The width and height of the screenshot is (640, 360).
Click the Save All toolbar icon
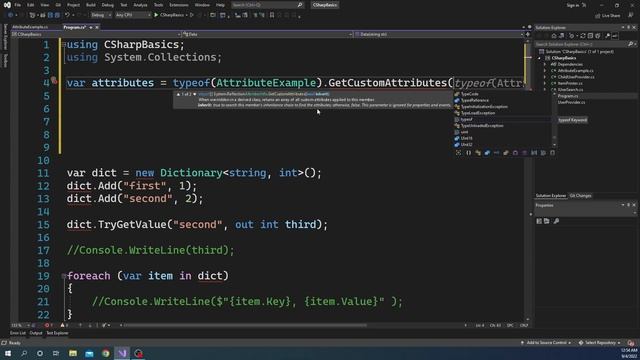click(x=57, y=15)
